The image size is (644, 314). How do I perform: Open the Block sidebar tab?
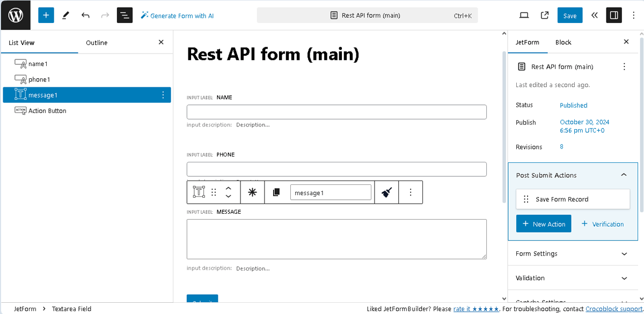[x=563, y=42]
